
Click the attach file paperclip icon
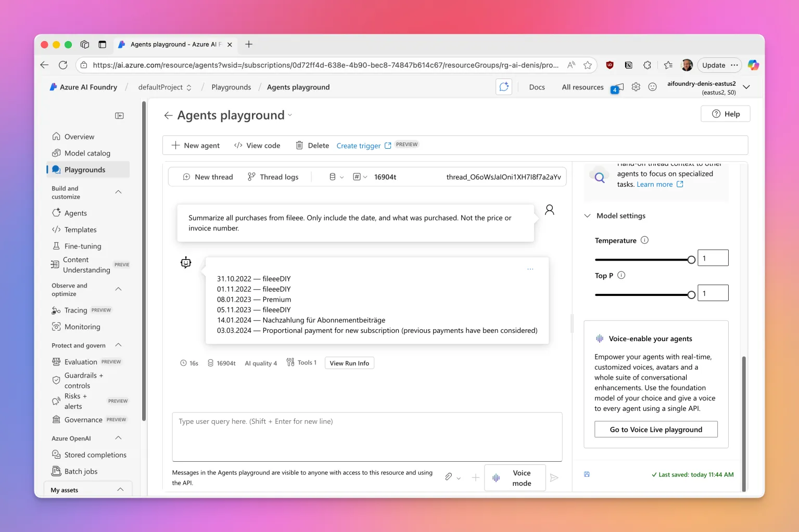448,477
